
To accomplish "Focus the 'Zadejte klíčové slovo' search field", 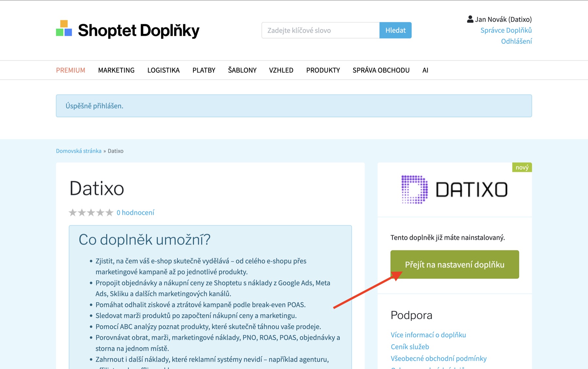I will (x=320, y=30).
